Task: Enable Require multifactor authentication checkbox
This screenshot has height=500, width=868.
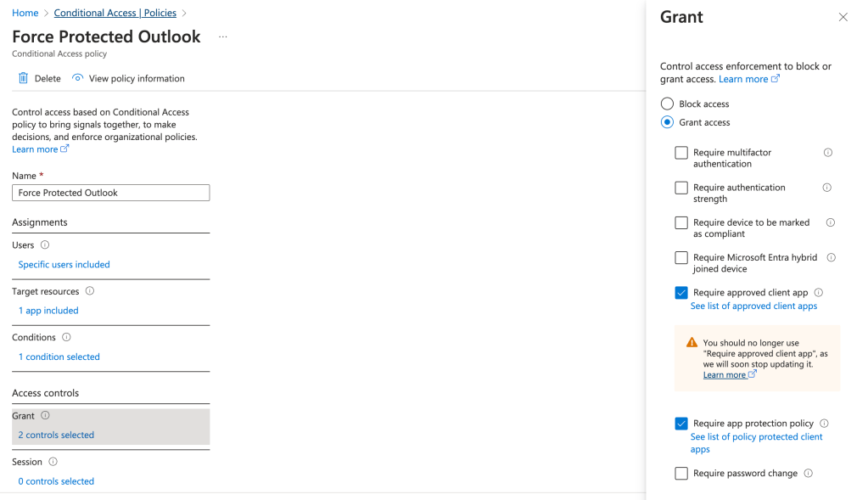Action: pyautogui.click(x=681, y=153)
